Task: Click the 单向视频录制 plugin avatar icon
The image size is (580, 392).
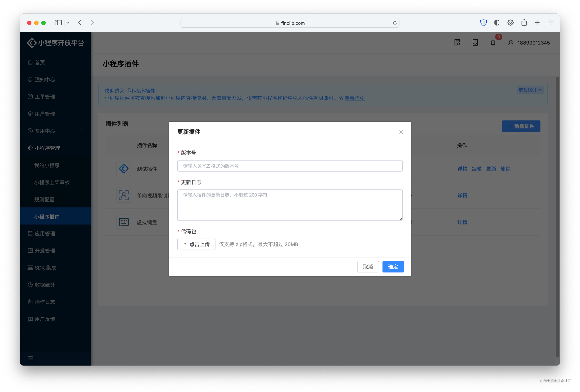Action: click(124, 195)
